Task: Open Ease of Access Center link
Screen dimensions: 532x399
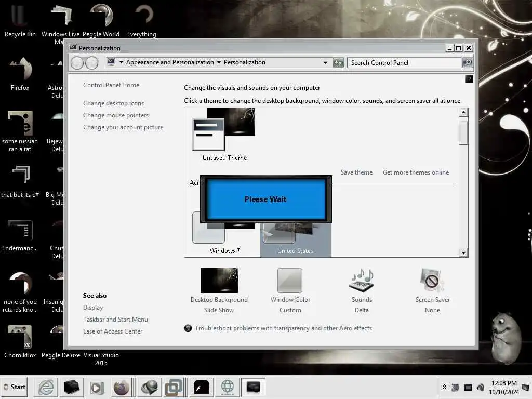Action: 113,331
